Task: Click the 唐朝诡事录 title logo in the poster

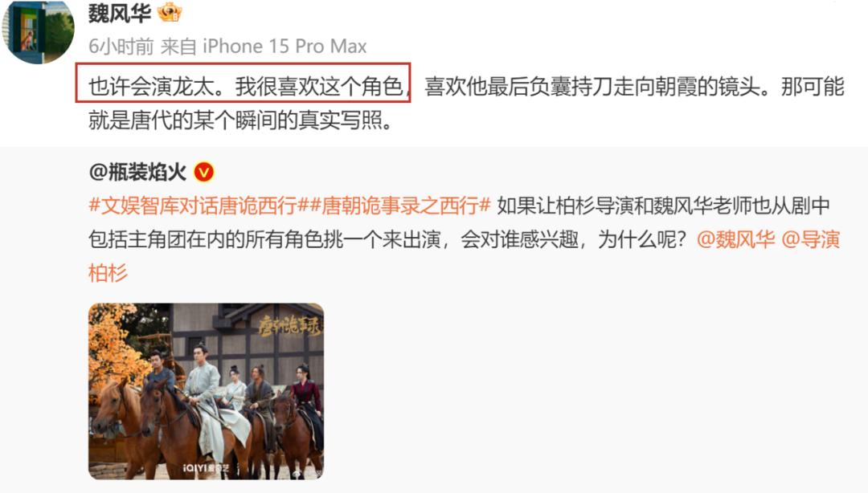Action: (290, 326)
